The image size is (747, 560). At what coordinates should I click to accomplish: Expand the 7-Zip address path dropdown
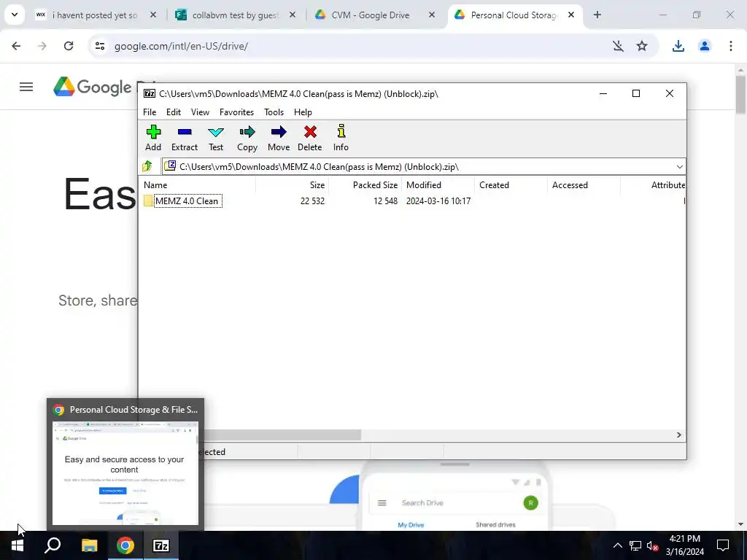[x=679, y=167]
